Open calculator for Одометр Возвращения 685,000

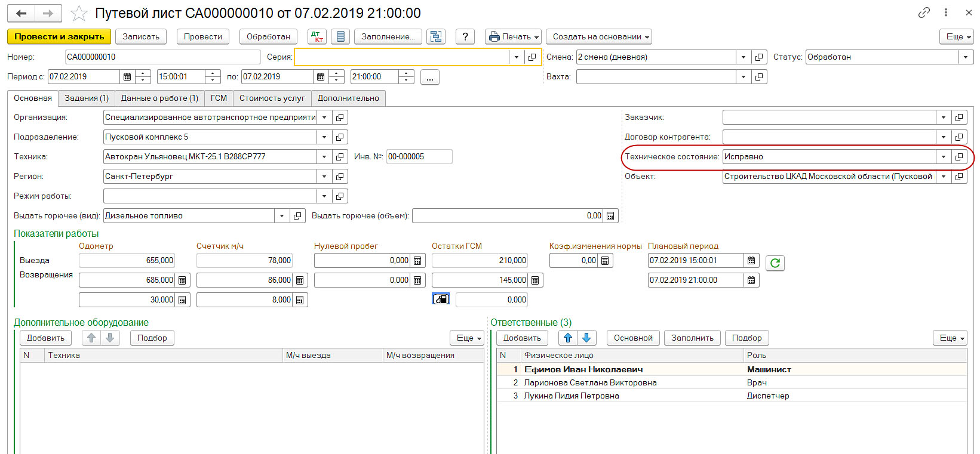[182, 280]
